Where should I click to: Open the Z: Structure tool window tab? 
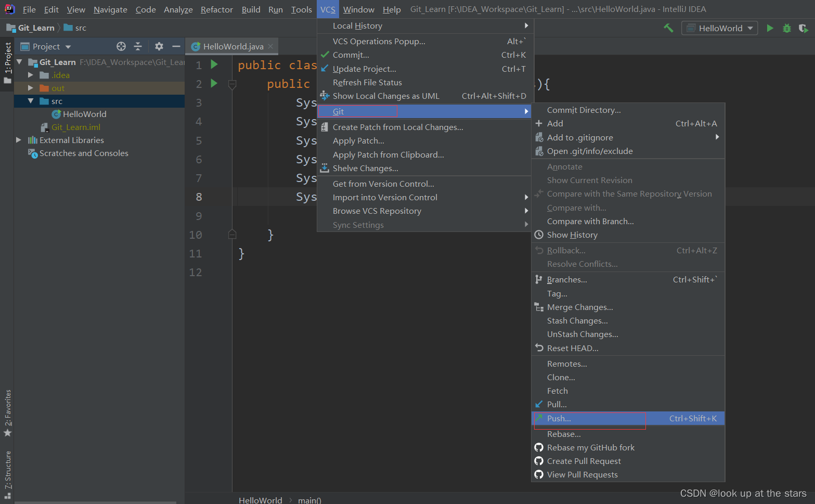[7, 474]
